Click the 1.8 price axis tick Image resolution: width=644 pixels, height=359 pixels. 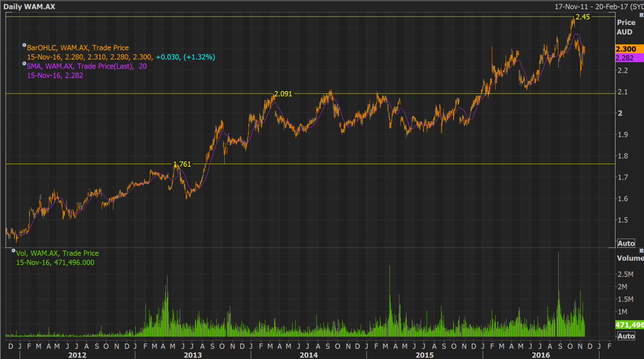pyautogui.click(x=623, y=156)
